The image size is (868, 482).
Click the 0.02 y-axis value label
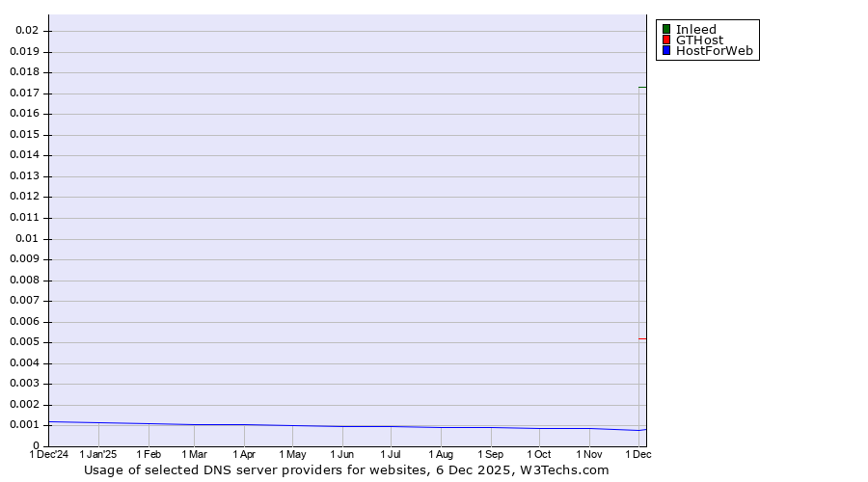click(26, 31)
